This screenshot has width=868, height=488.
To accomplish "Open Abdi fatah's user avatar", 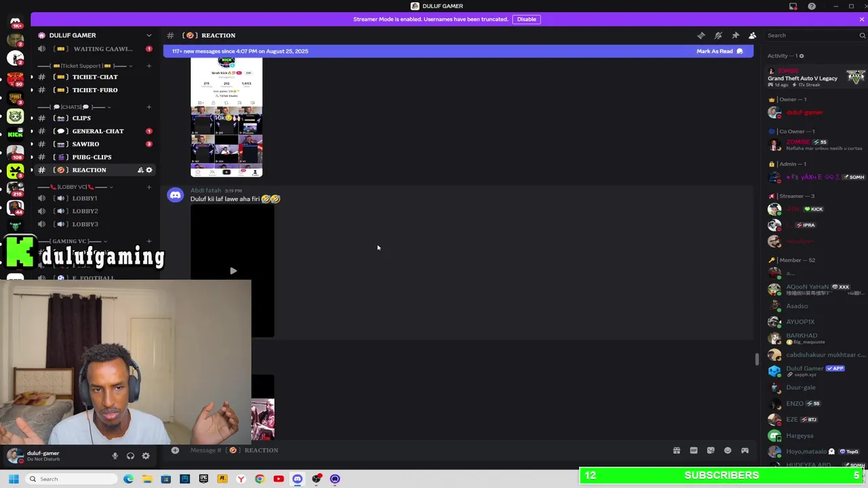I will click(176, 195).
